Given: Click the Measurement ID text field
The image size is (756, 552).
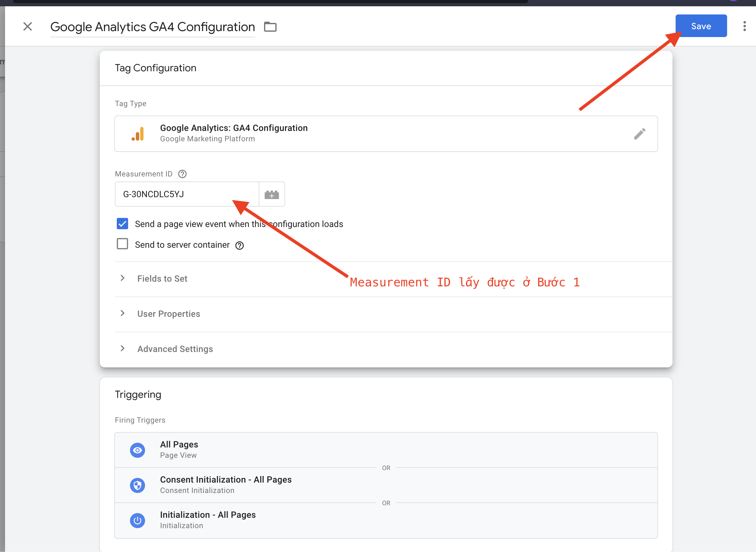Looking at the screenshot, I should click(186, 194).
